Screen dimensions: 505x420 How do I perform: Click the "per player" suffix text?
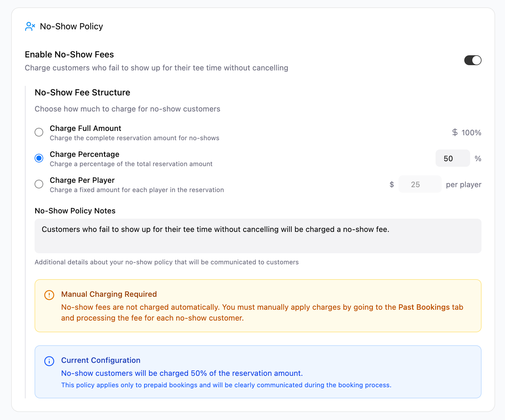(x=464, y=184)
